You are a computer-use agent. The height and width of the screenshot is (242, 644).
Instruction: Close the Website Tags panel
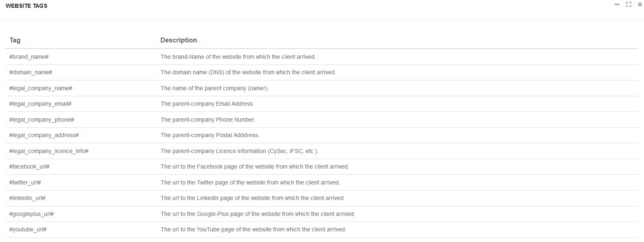640,4
